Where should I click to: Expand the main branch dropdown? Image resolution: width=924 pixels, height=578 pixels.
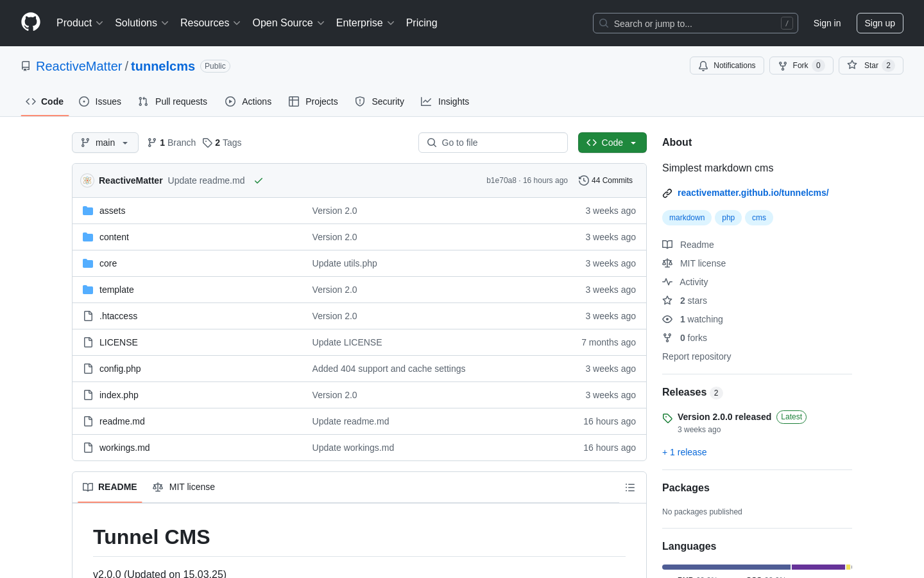tap(105, 143)
